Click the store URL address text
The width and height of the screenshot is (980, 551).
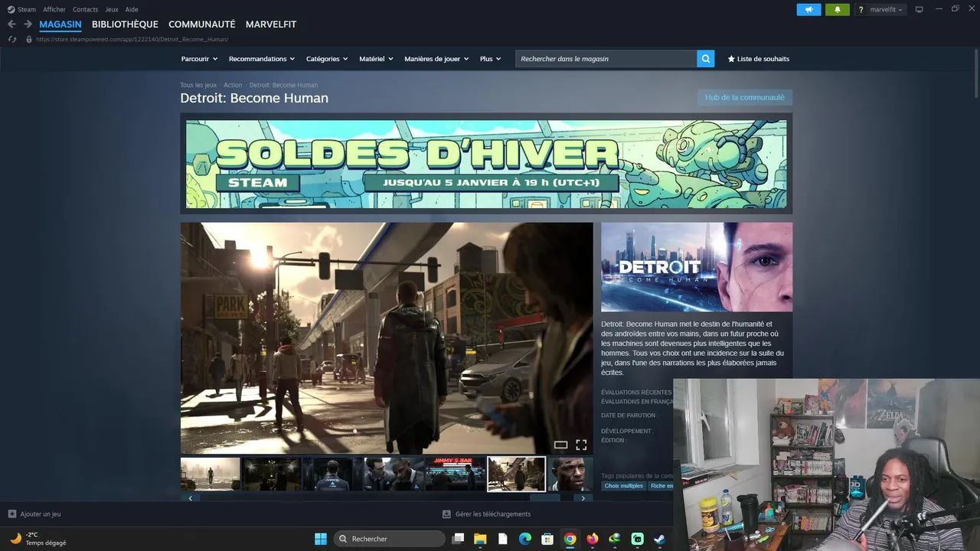coord(132,39)
